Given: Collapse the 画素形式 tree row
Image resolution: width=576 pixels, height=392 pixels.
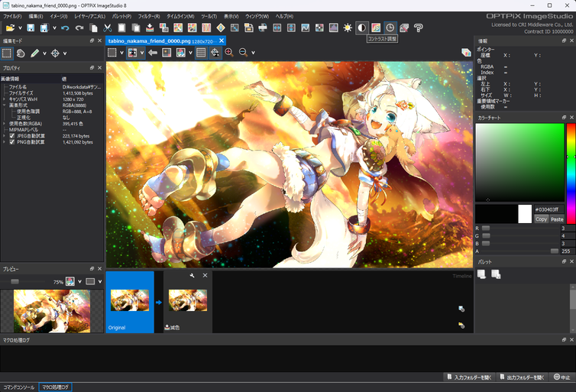Looking at the screenshot, I should tap(4, 105).
